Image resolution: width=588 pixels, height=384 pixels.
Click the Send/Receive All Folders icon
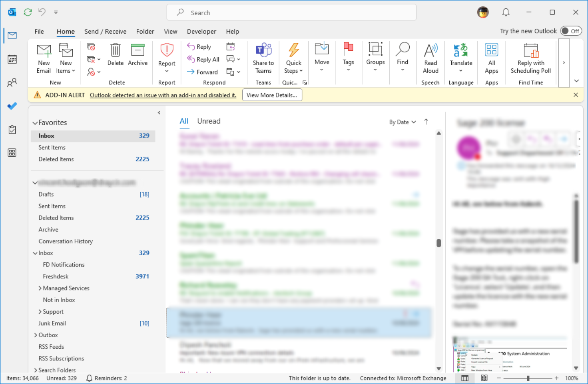click(x=28, y=12)
